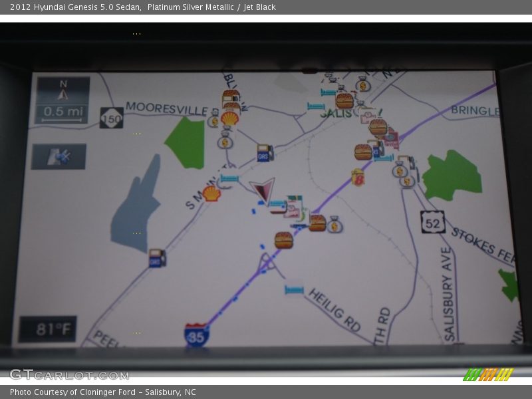Select the Interstate 85 shield
This screenshot has width=532, height=399.
click(196, 335)
